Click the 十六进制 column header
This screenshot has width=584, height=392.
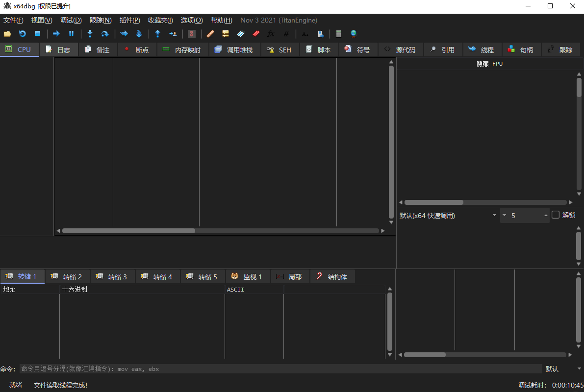click(x=142, y=289)
